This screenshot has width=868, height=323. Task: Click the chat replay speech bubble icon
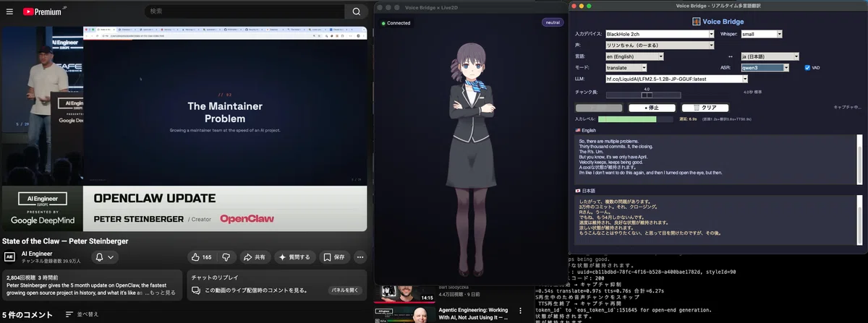pyautogui.click(x=195, y=290)
